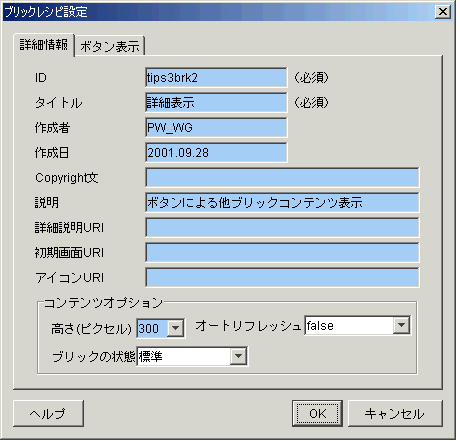Click the ID label text
Image resolution: width=460 pixels, height=441 pixels.
[41, 78]
